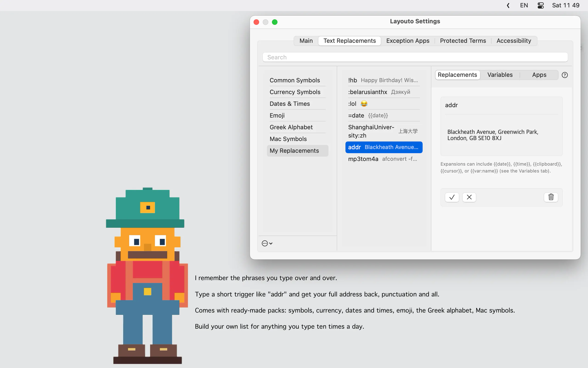Zoom the Layouto Settings window with green button
Image resolution: width=588 pixels, height=368 pixels.
tap(274, 22)
